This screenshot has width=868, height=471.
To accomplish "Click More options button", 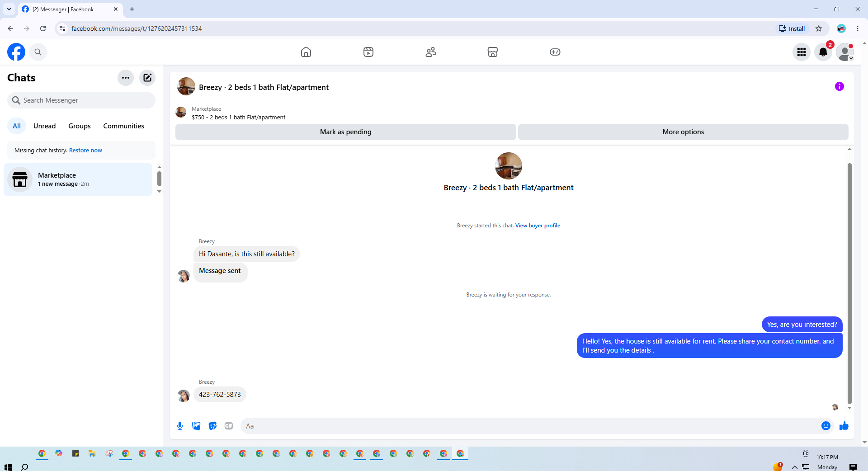I will point(683,132).
